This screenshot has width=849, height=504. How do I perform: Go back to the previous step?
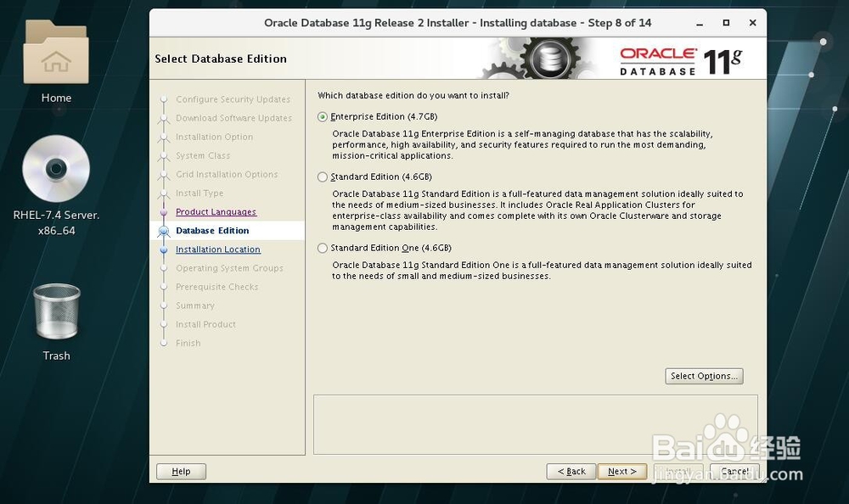click(571, 471)
